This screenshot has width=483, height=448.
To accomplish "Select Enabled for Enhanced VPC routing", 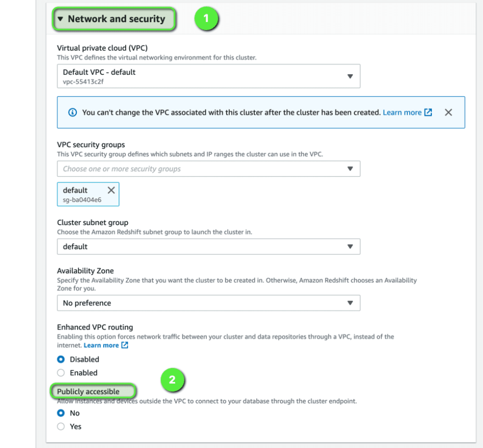I will 61,373.
